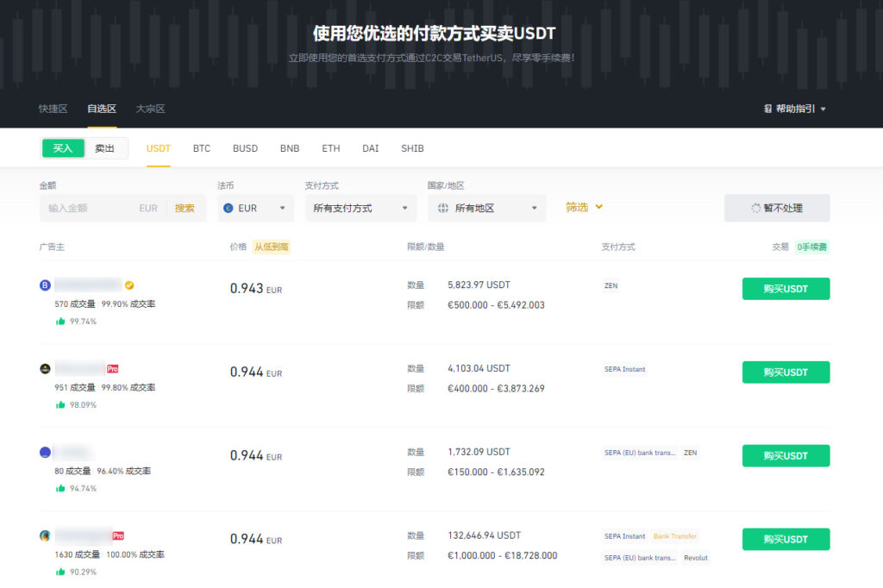Viewport: 883px width, 588px height.
Task: Click 0手续费 zero-fee tag
Action: tap(812, 247)
